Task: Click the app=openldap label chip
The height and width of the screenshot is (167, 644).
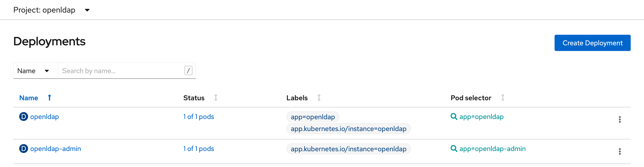Action: click(312, 117)
